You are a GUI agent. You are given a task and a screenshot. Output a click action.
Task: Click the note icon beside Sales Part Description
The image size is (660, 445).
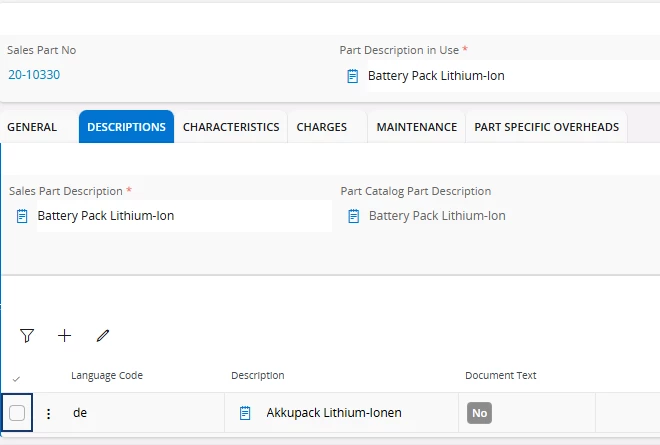coord(22,216)
